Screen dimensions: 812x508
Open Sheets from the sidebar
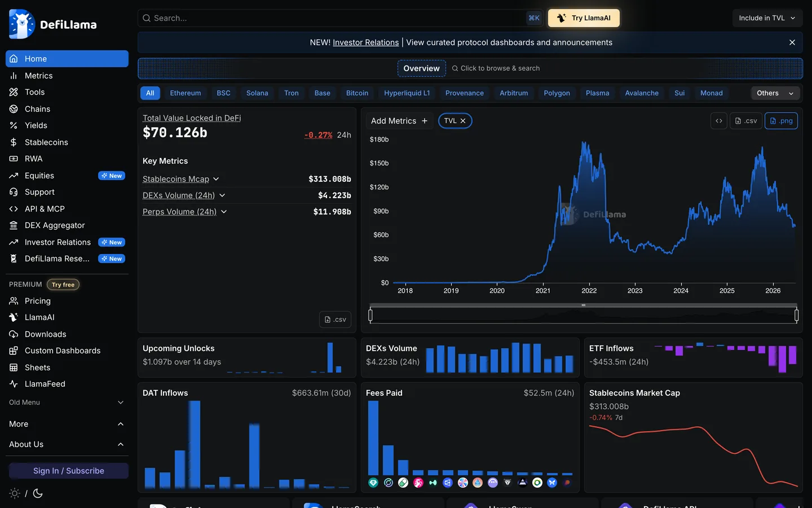click(67, 367)
